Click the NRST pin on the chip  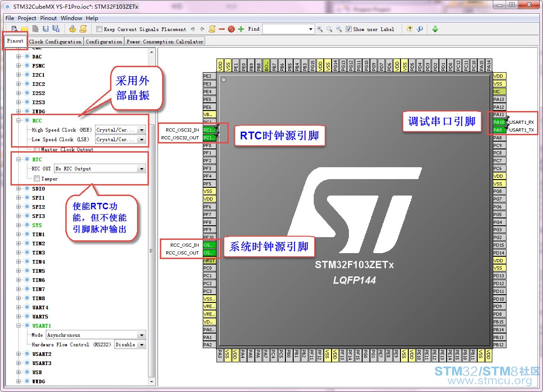(209, 260)
